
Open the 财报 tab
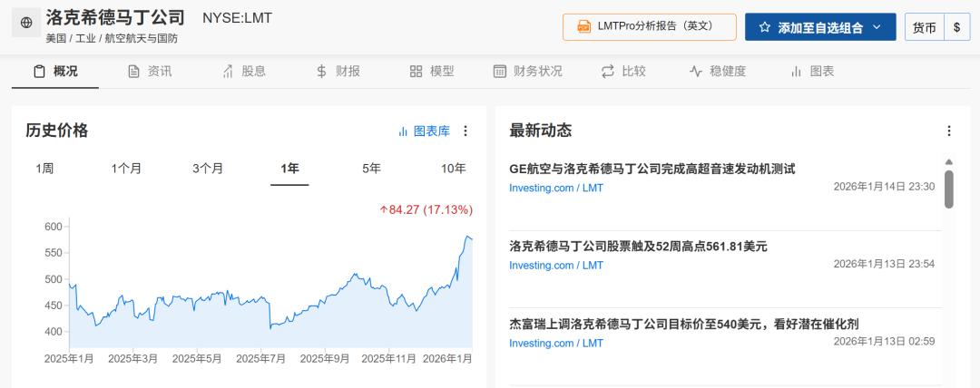(338, 72)
